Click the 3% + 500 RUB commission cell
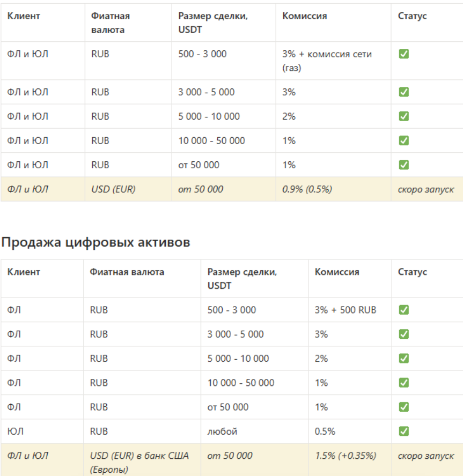Viewport: 463px width, 476px height. click(x=346, y=310)
